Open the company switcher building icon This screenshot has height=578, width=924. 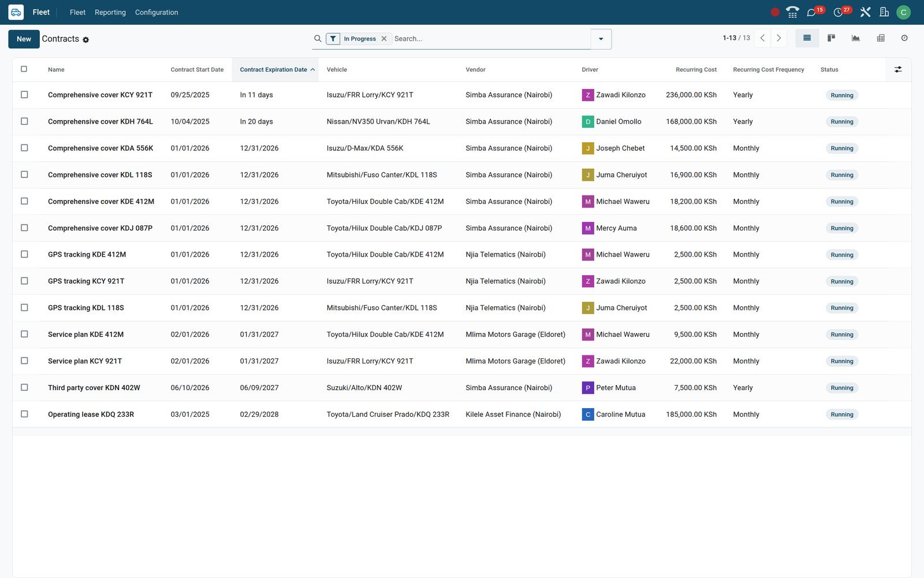click(x=884, y=12)
